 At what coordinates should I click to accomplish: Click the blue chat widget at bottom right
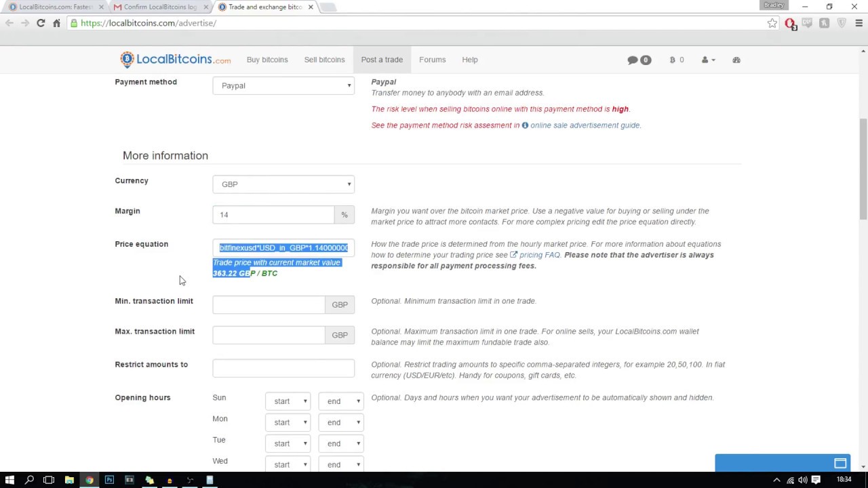(x=783, y=463)
